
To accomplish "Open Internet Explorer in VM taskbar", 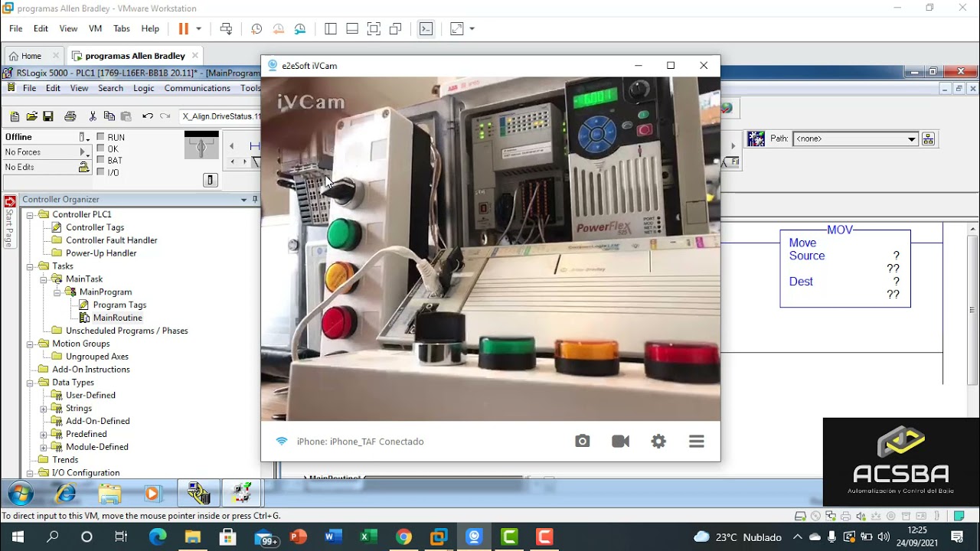I will [x=66, y=494].
